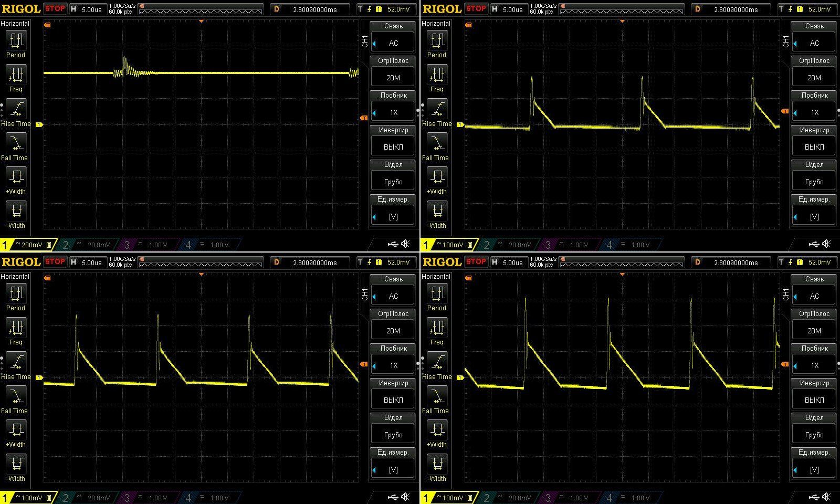Select Fall Time measurement in bottom-right scope
The width and height of the screenshot is (840, 504).
[x=437, y=396]
